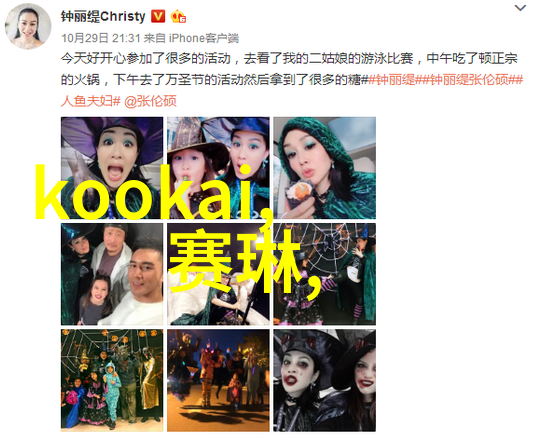Screen dimensions: 536x439
Task: Open the spider web decoration photo
Action: [x=324, y=274]
